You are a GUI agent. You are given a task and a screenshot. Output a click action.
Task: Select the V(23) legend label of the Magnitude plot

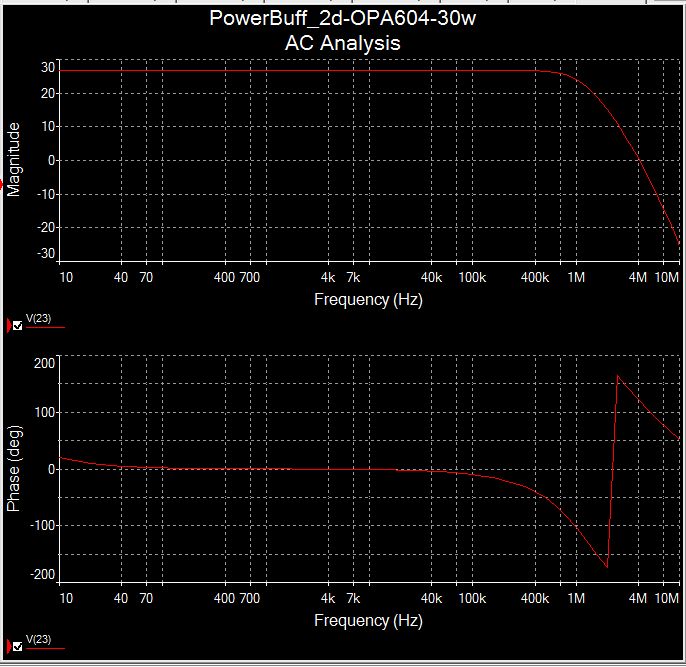[38, 318]
